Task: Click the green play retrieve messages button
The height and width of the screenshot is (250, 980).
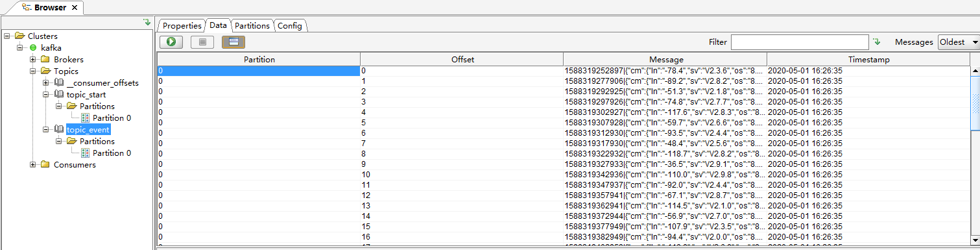Action: click(171, 42)
